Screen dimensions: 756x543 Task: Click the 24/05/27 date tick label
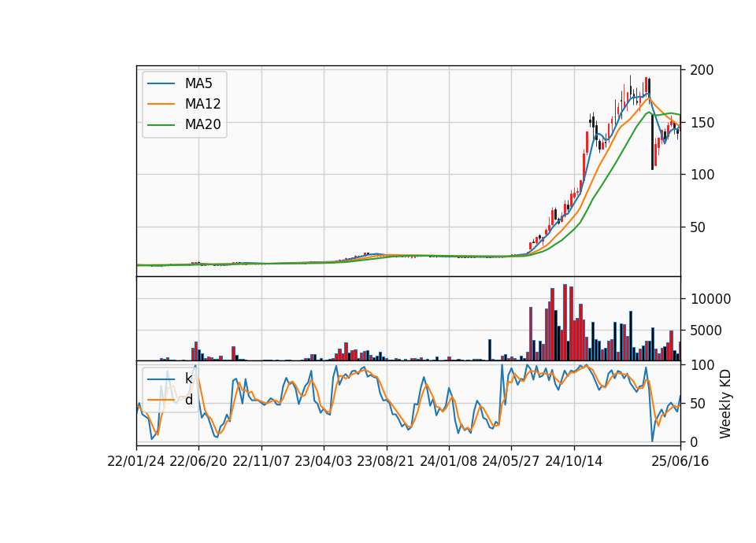pyautogui.click(x=511, y=461)
